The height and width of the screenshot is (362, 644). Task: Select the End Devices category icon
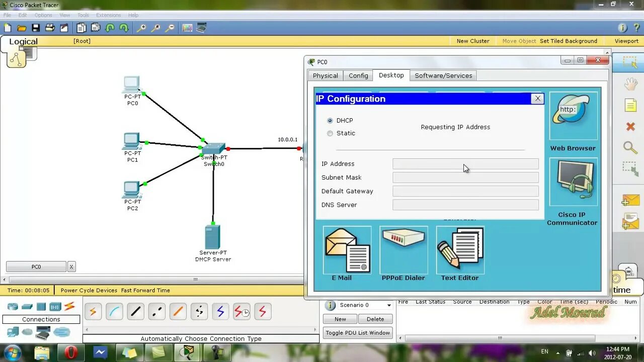pos(13,332)
